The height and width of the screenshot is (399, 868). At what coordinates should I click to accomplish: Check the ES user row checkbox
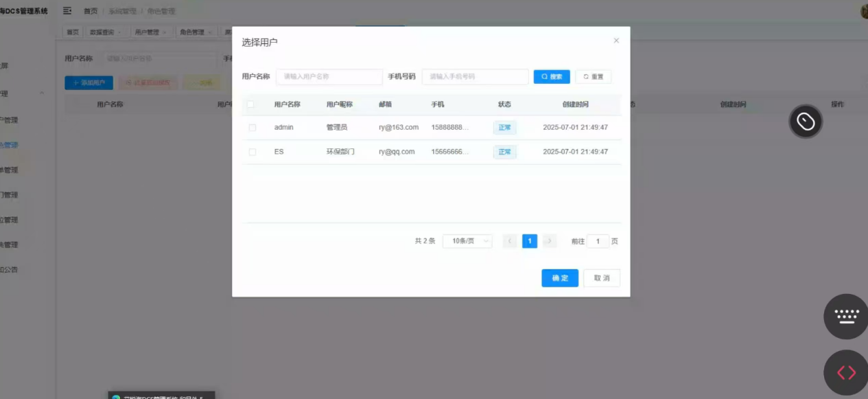tap(253, 152)
